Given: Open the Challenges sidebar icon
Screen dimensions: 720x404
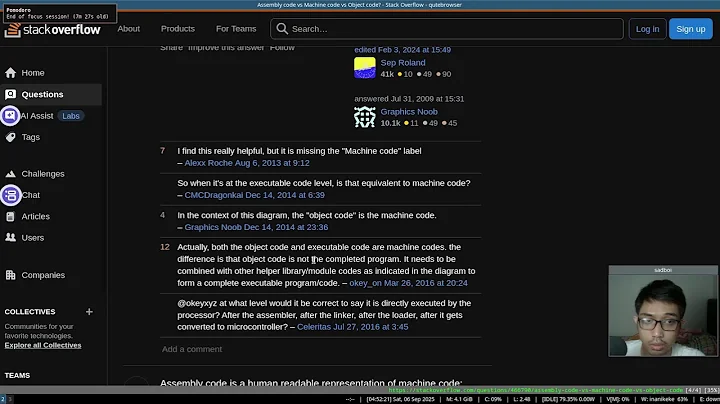Looking at the screenshot, I should [x=10, y=174].
